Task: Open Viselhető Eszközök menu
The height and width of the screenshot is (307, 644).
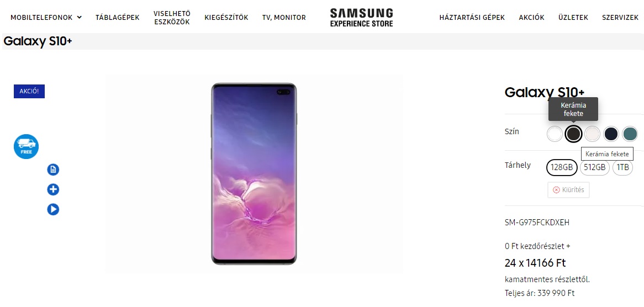Action: (x=172, y=18)
